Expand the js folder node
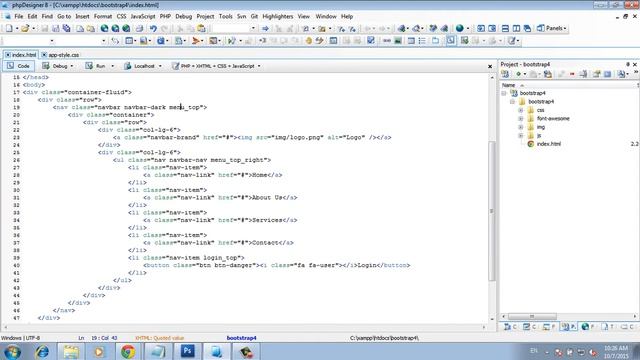This screenshot has height=360, width=640. tap(521, 135)
